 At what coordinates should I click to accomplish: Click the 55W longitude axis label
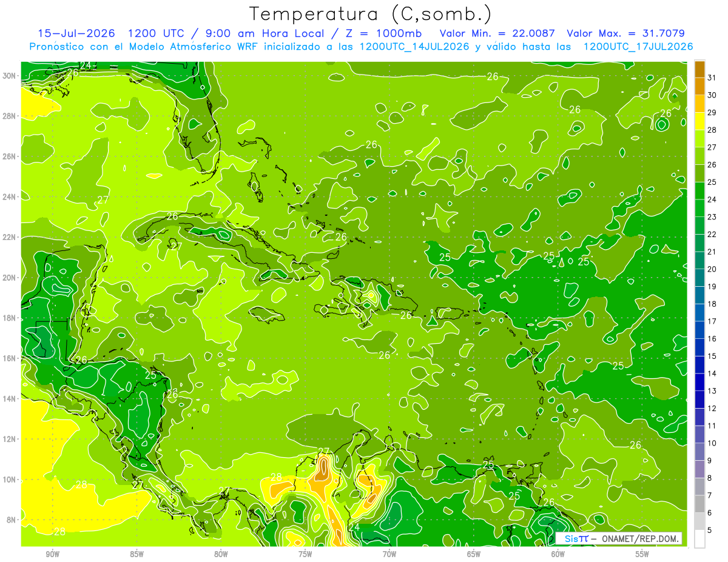[642, 554]
